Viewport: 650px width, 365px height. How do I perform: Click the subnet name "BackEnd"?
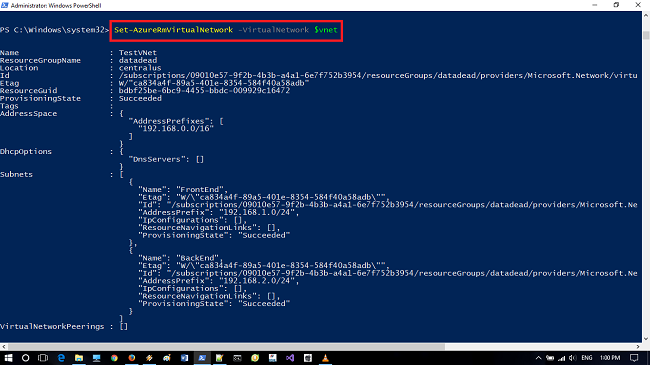pyautogui.click(x=199, y=258)
